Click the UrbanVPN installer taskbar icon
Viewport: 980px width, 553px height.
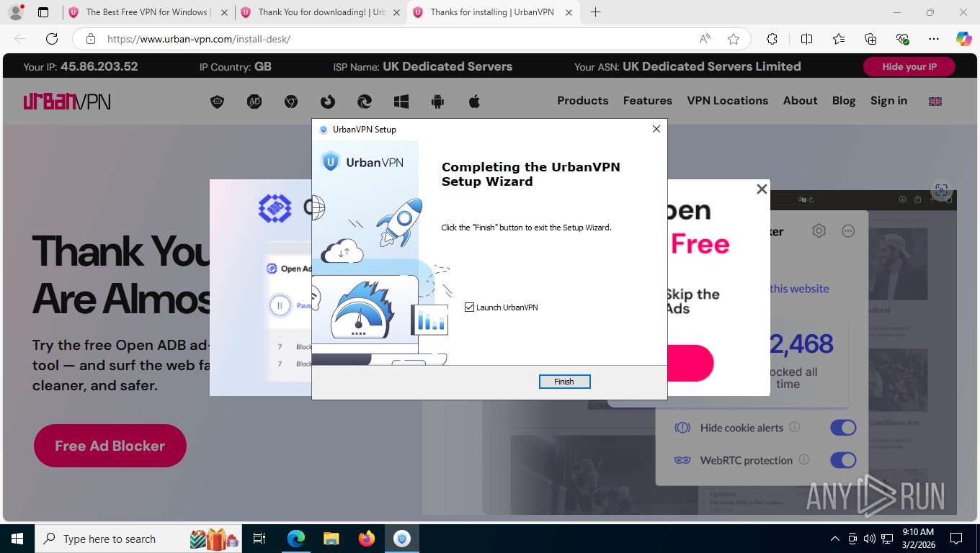click(x=402, y=539)
